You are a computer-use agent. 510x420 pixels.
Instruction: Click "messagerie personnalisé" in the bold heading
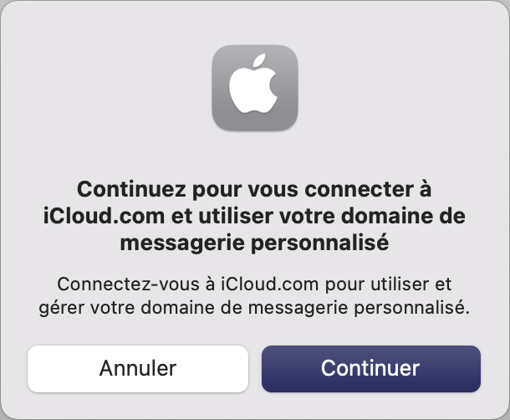click(x=254, y=243)
